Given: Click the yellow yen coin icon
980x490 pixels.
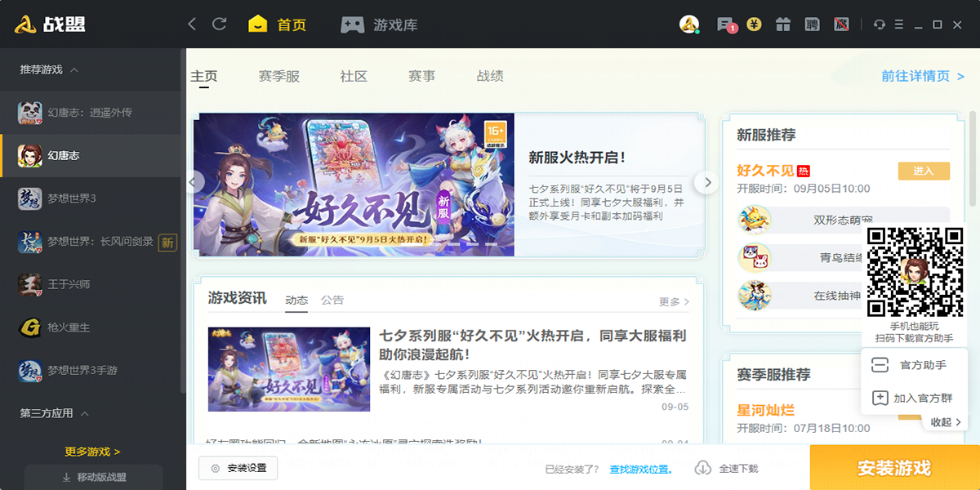Looking at the screenshot, I should pos(754,24).
